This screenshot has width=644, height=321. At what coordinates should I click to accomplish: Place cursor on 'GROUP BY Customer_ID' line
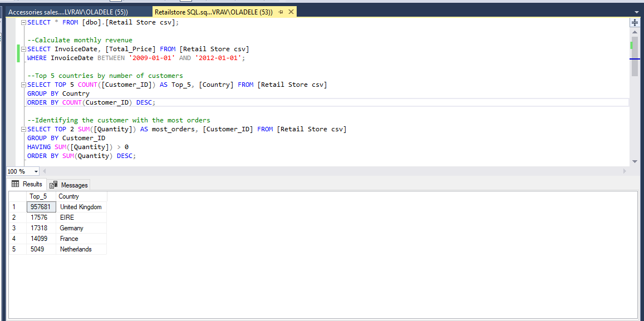[x=66, y=138]
